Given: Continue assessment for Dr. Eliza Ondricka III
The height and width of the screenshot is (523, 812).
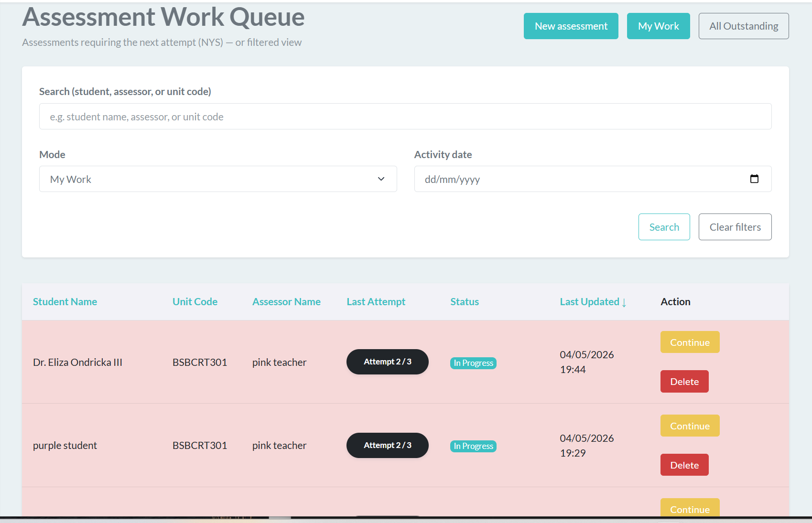Looking at the screenshot, I should pyautogui.click(x=690, y=342).
